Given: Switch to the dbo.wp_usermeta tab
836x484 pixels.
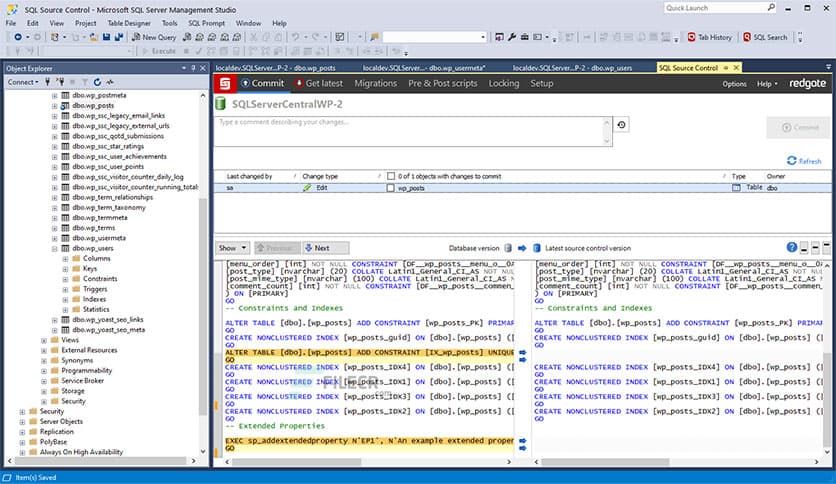Looking at the screenshot, I should (x=424, y=68).
